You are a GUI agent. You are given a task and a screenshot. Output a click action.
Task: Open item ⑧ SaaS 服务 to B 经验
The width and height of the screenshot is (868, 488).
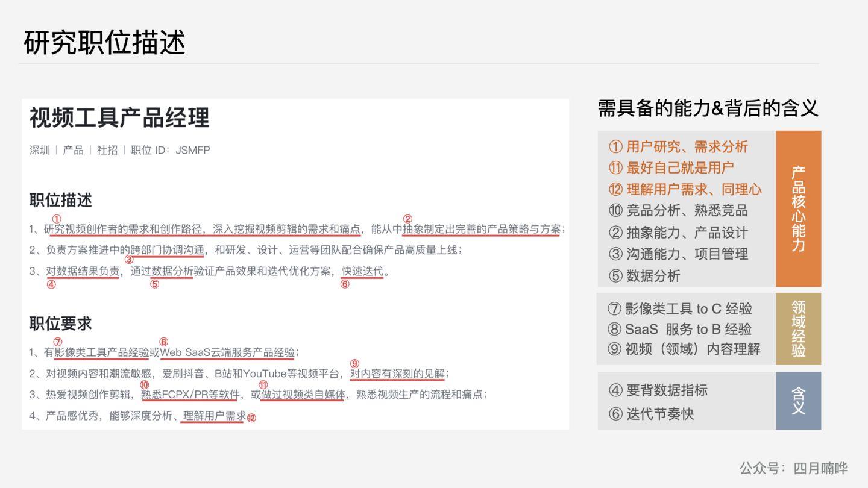[681, 330]
